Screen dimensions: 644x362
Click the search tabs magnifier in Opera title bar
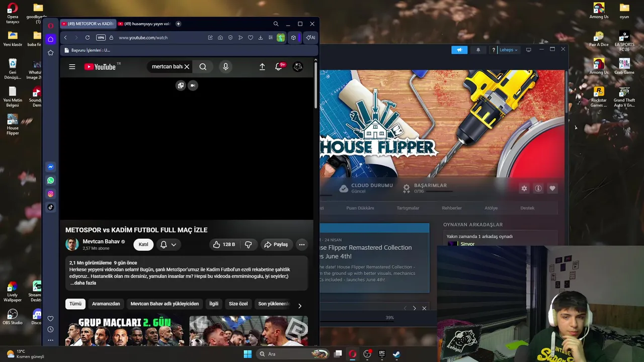pos(276,24)
